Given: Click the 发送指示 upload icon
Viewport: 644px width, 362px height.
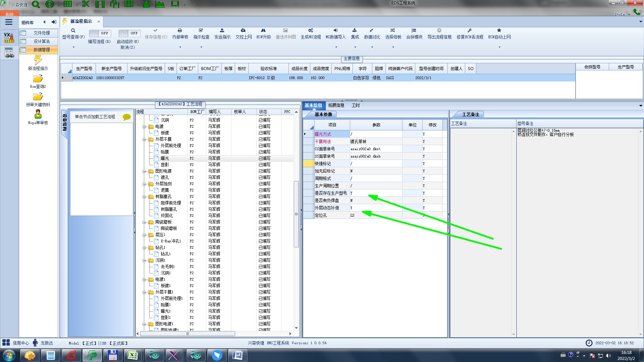Looking at the screenshot, I should coord(222,31).
